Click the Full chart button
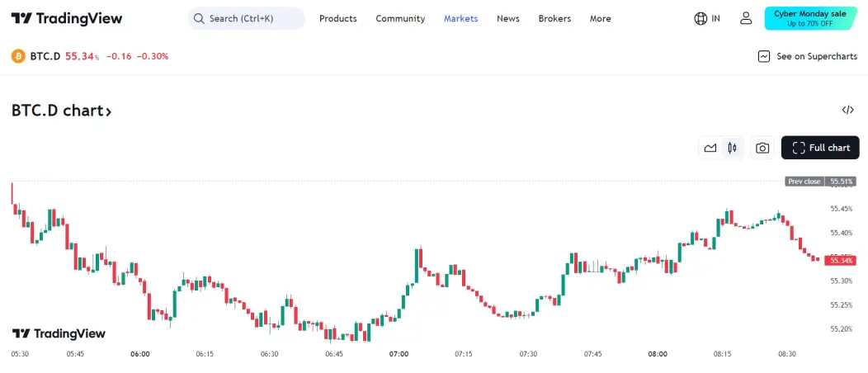 (x=820, y=148)
